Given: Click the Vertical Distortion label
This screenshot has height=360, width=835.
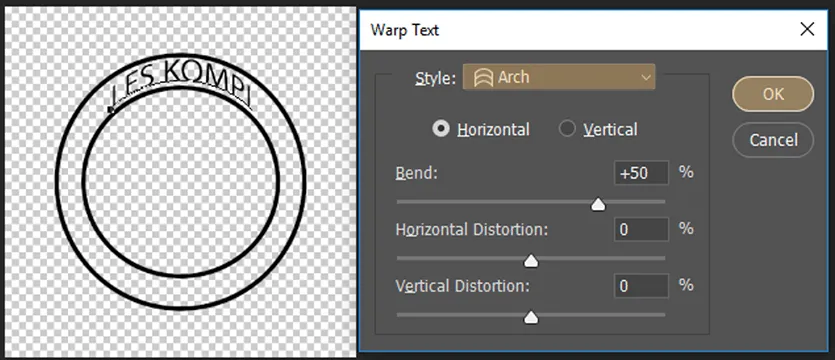Looking at the screenshot, I should 463,286.
